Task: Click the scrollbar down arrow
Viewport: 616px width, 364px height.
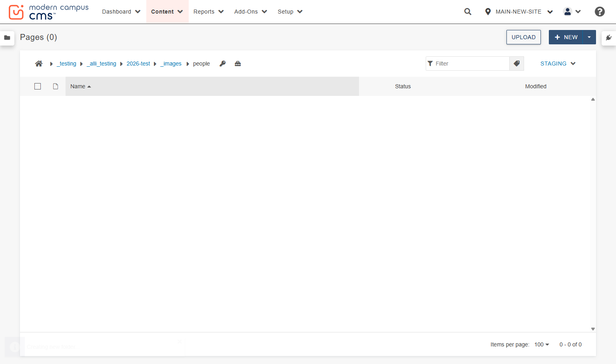Action: click(593, 329)
